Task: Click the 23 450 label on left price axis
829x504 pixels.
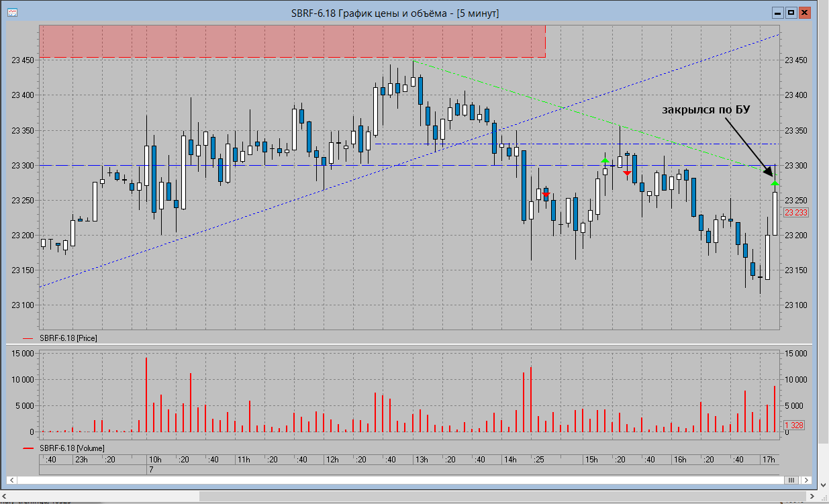Action: click(x=23, y=60)
